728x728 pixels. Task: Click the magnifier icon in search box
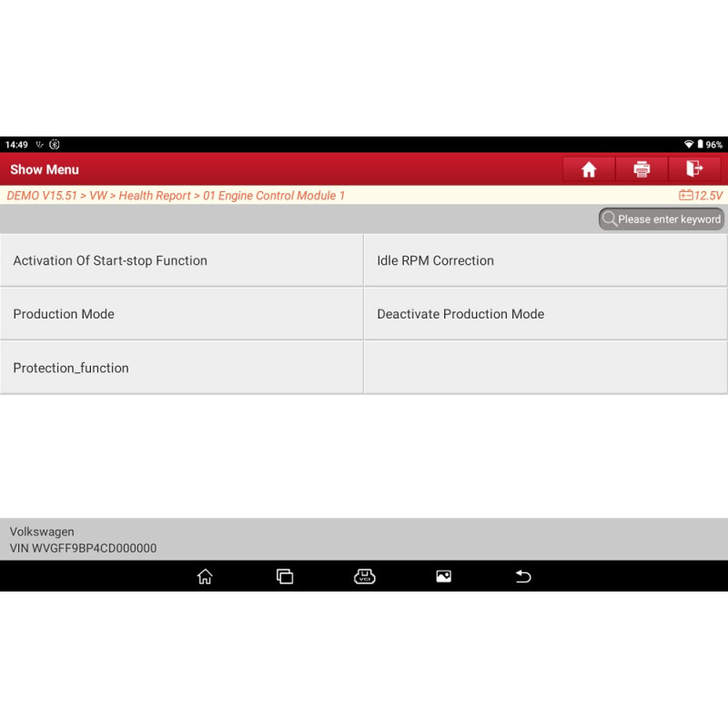pyautogui.click(x=610, y=219)
